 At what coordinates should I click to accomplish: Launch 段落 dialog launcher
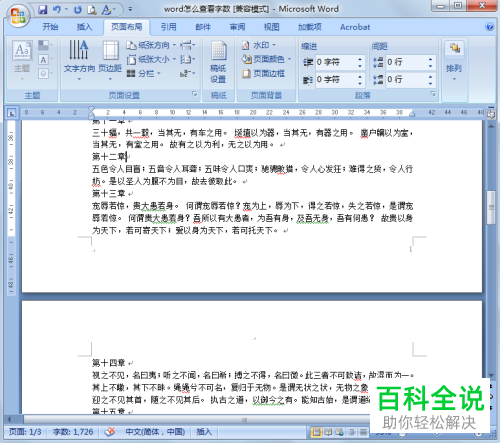tap(433, 94)
